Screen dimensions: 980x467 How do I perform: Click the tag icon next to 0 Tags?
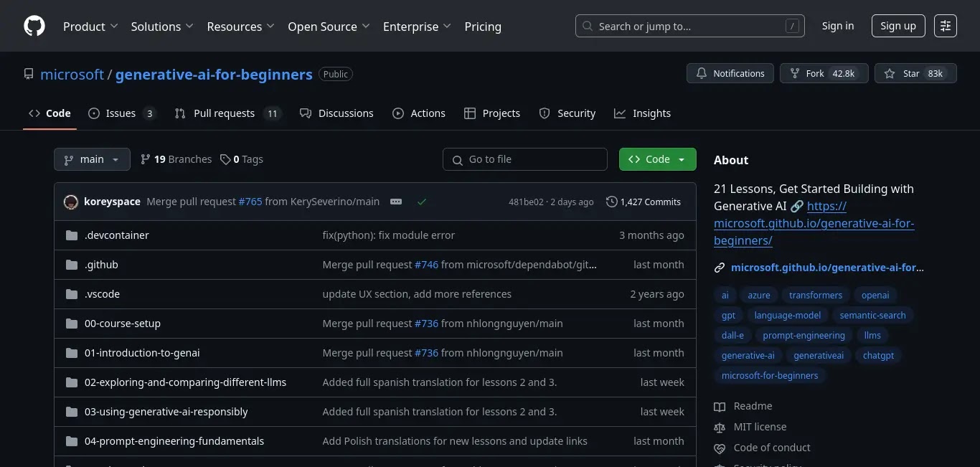click(x=225, y=159)
